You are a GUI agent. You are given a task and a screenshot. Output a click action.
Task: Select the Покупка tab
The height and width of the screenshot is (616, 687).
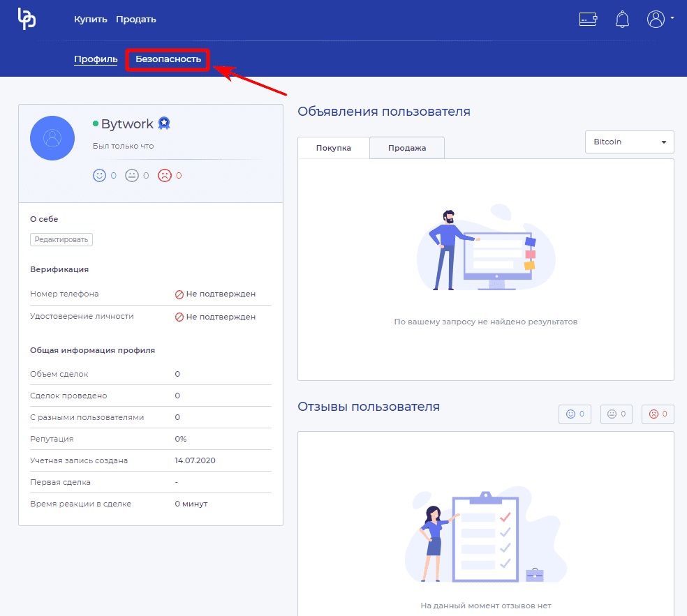(333, 148)
